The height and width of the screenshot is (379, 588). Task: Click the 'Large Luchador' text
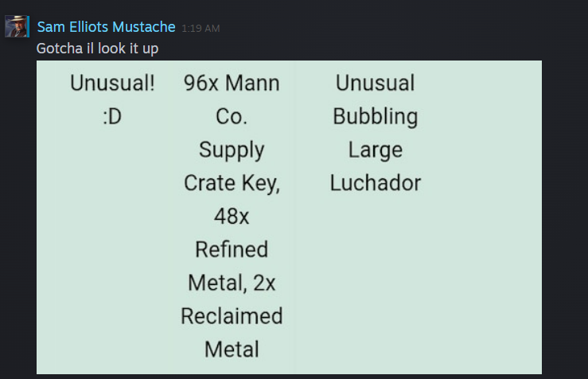(x=376, y=166)
